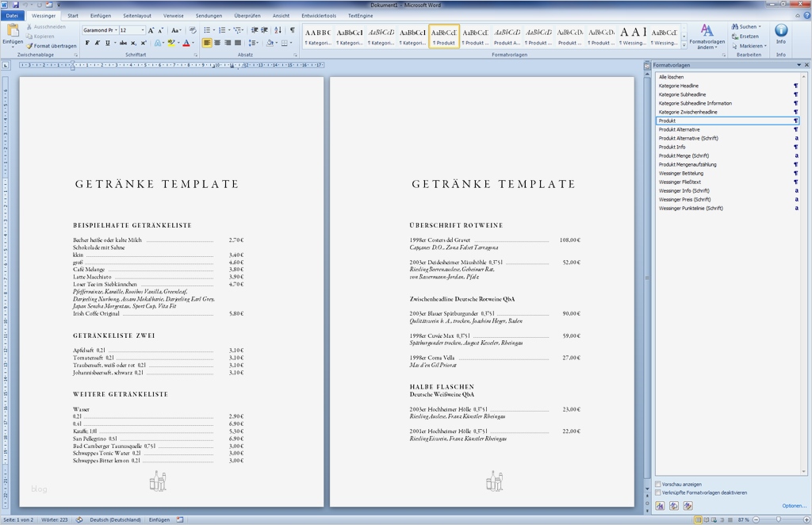The width and height of the screenshot is (812, 525).
Task: Click Deutsch (Deutschland) language in status bar
Action: point(115,519)
